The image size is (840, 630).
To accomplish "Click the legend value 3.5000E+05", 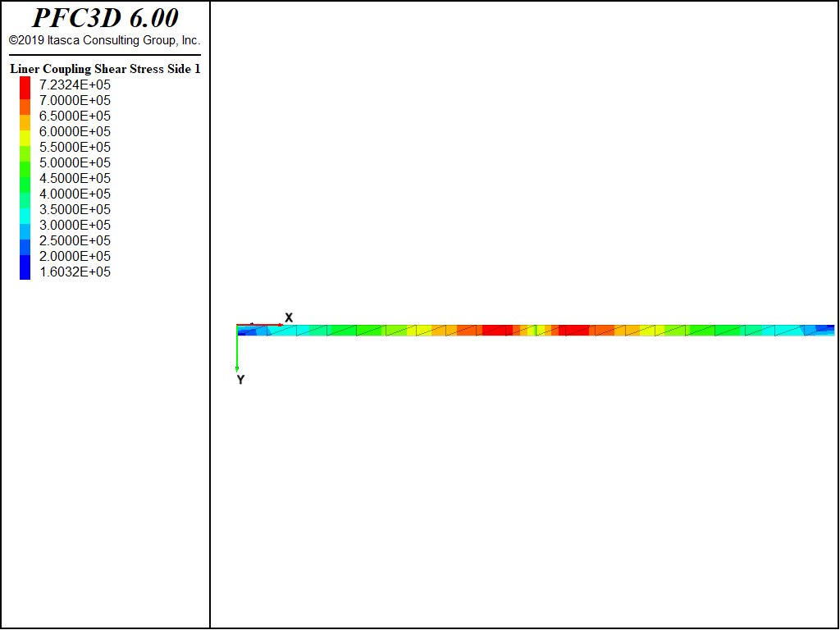I will [x=75, y=209].
